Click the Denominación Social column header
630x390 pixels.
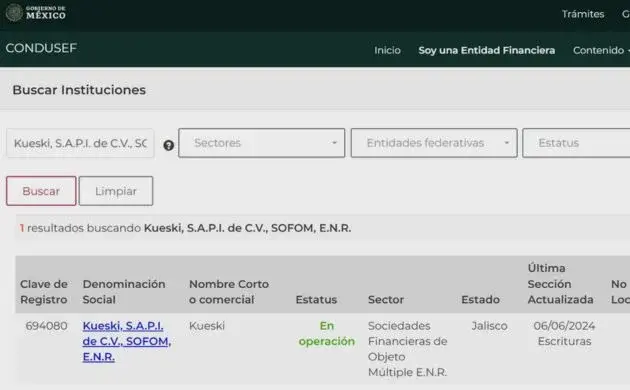pyautogui.click(x=124, y=292)
